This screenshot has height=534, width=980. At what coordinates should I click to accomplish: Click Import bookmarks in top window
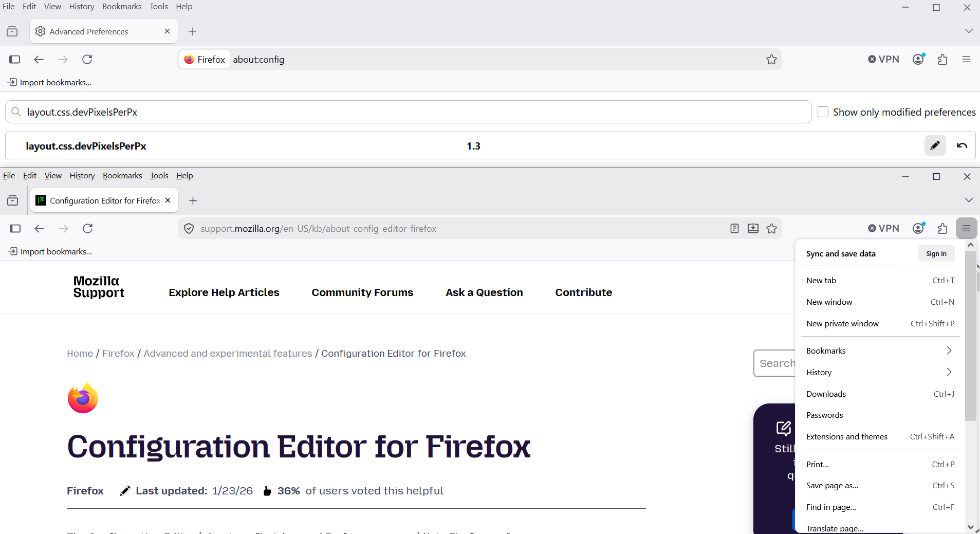pyautogui.click(x=50, y=83)
